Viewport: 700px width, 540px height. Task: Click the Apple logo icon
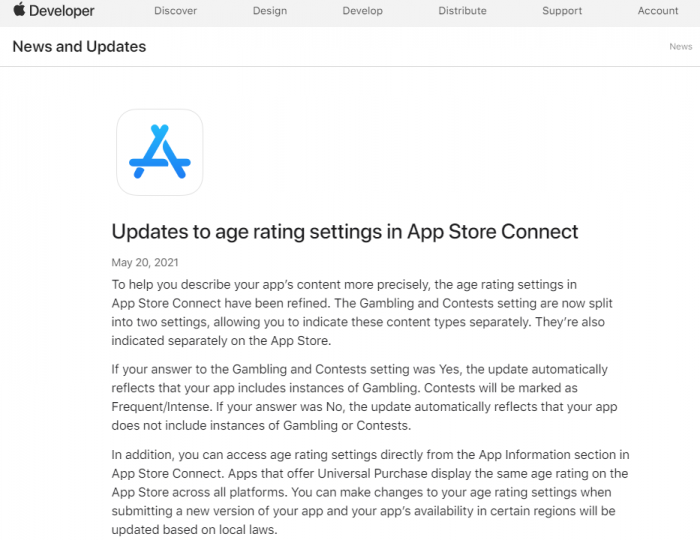19,9
